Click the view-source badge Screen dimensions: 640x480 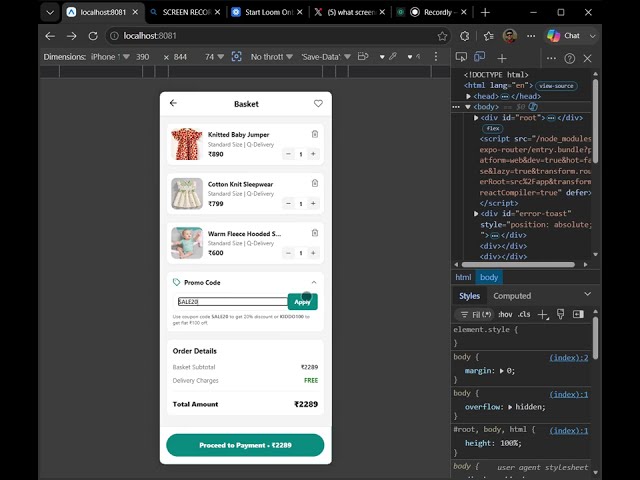point(556,86)
